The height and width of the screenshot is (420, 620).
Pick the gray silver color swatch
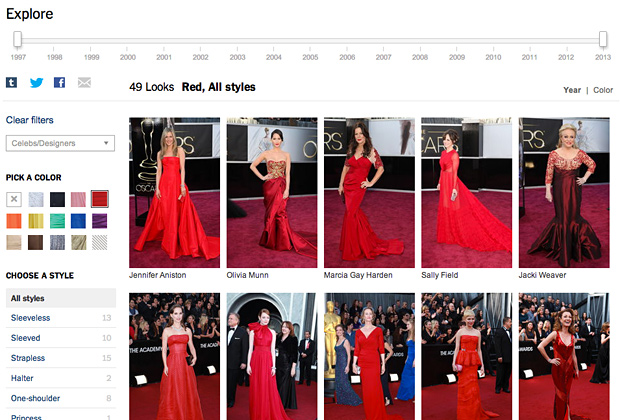coord(57,242)
